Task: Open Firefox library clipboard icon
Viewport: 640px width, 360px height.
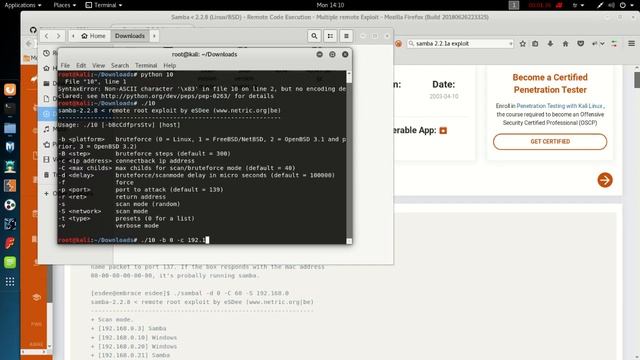Action: (x=535, y=44)
